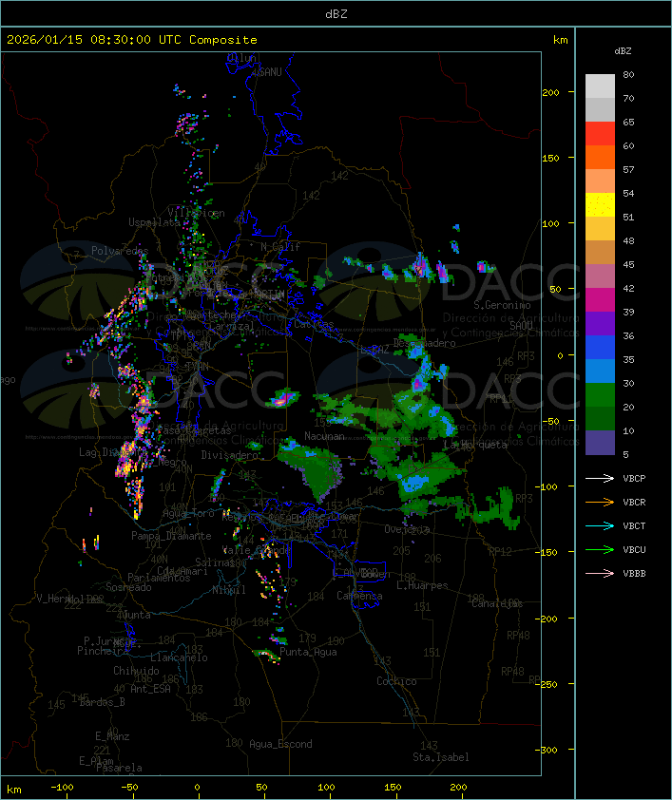Click the 42 value on the color legend

628,288
